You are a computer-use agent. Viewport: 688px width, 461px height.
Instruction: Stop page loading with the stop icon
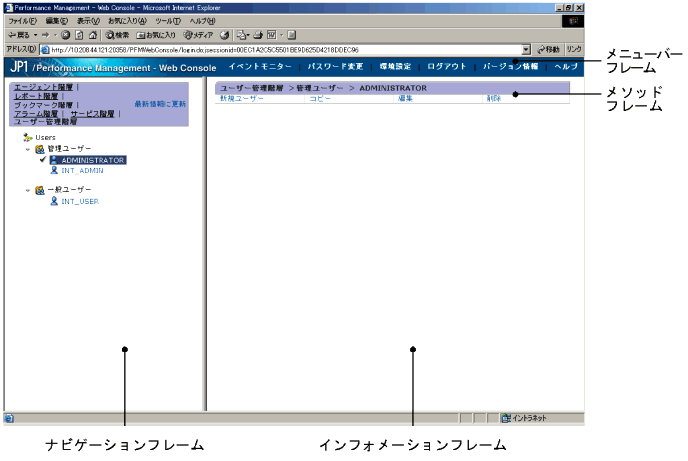pos(66,35)
